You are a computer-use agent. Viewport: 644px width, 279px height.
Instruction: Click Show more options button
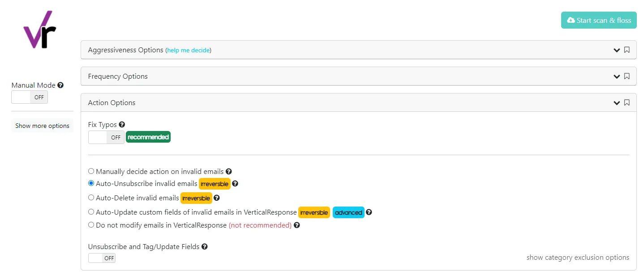(x=42, y=126)
